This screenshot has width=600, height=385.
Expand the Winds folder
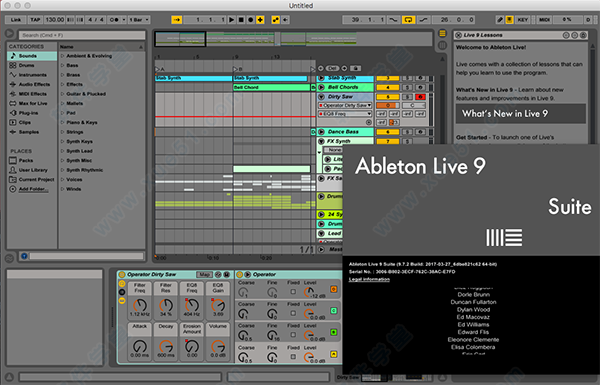[62, 189]
